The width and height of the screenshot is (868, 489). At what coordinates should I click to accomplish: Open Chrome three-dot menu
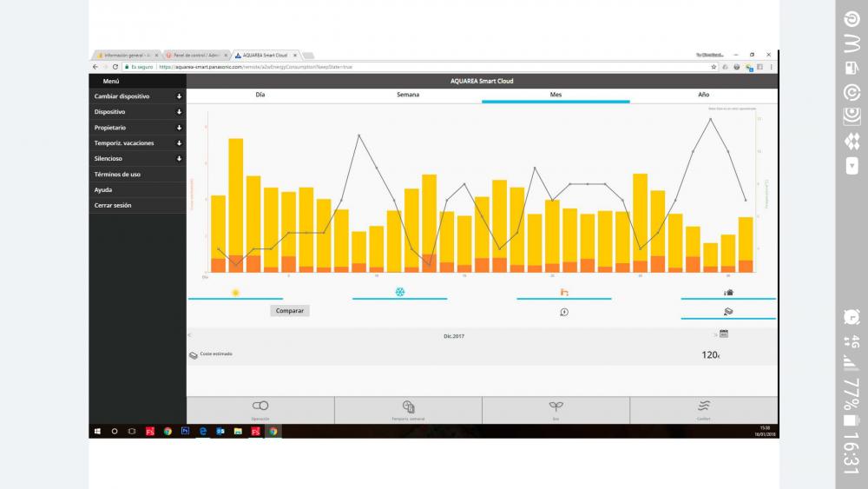(x=771, y=67)
